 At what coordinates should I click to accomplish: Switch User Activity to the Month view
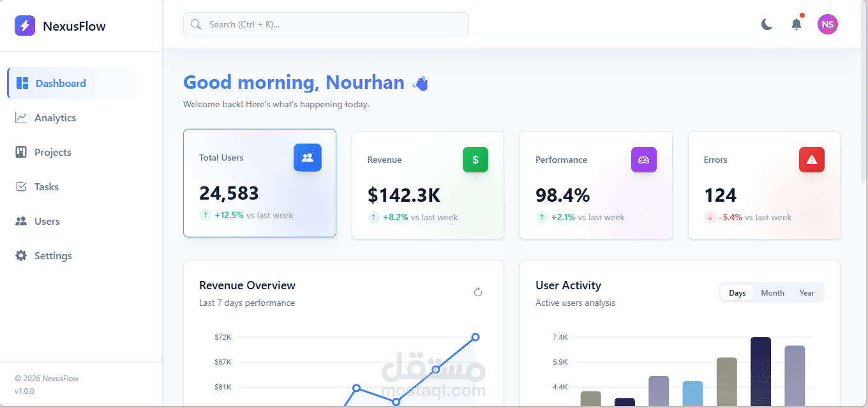coord(772,293)
